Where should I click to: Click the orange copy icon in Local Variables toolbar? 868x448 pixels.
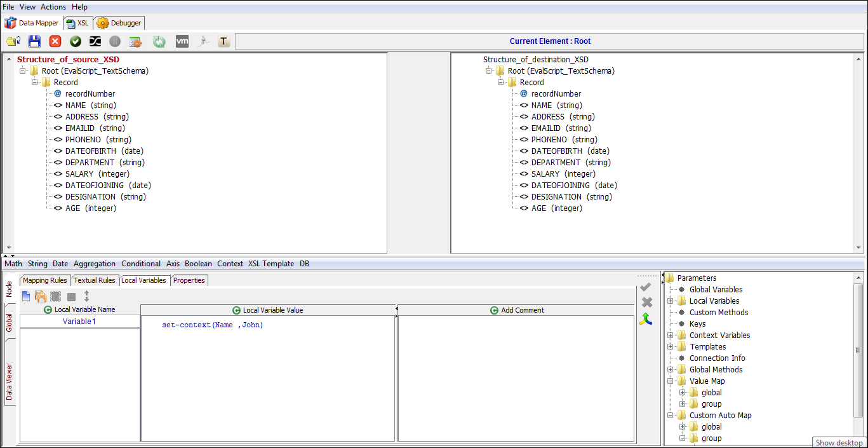41,296
